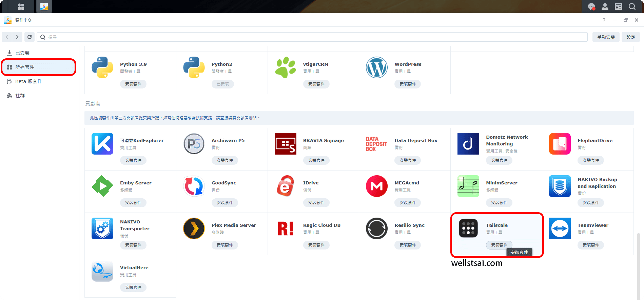This screenshot has width=644, height=300.
Task: Click the Domotz Network Monitoring title
Action: click(507, 140)
